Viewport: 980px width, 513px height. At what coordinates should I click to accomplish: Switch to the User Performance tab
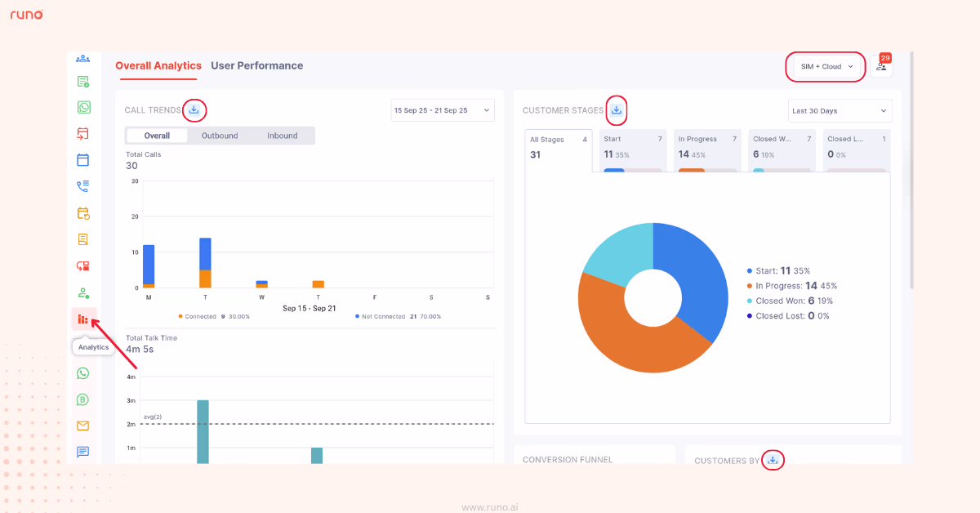(x=256, y=65)
